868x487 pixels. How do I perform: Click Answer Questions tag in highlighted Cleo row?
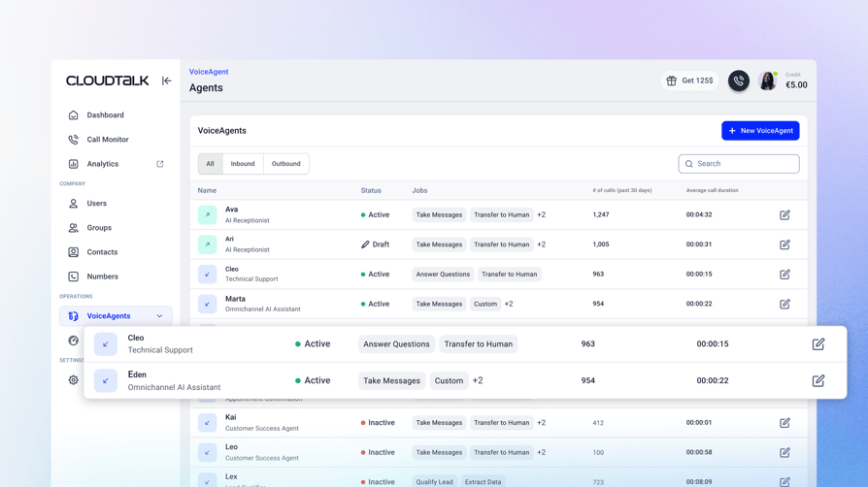point(396,344)
